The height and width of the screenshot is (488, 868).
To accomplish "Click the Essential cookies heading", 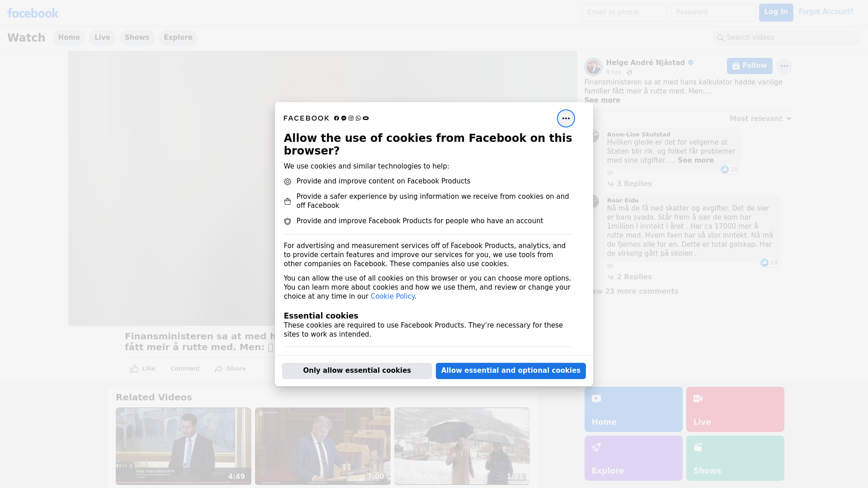I will tap(321, 316).
